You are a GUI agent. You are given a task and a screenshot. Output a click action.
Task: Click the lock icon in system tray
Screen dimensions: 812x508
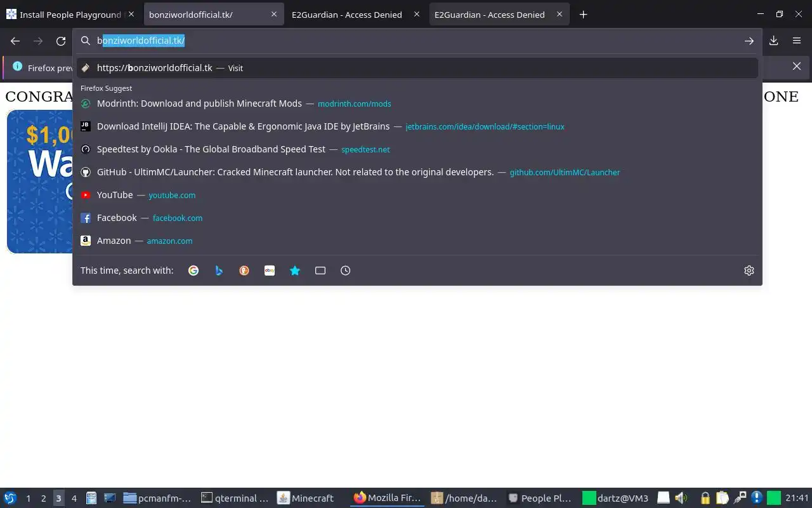click(x=705, y=498)
